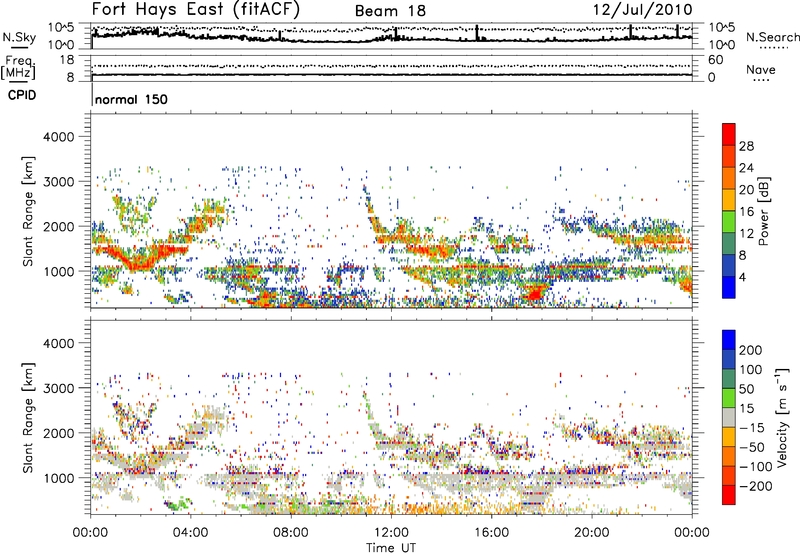
Task: Click the 'N.Search' legend label
Action: point(772,37)
